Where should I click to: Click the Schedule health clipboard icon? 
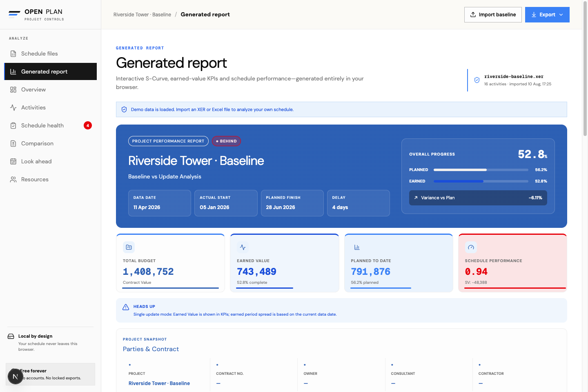click(x=13, y=125)
